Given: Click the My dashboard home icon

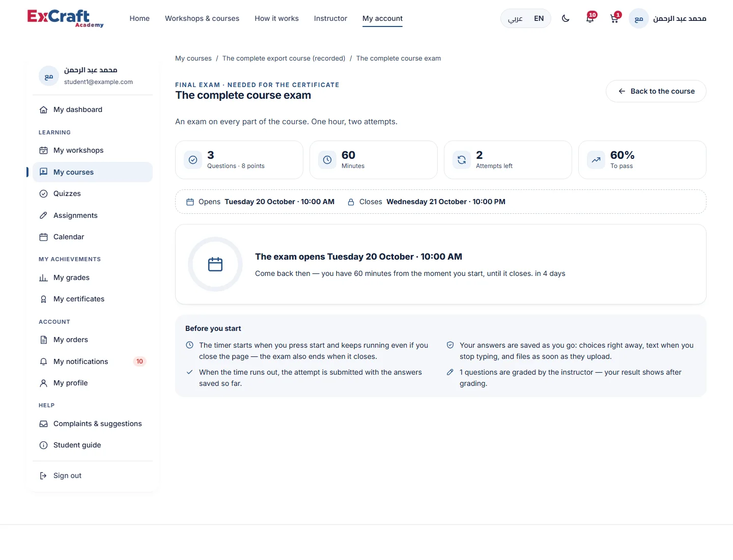Looking at the screenshot, I should [43, 109].
